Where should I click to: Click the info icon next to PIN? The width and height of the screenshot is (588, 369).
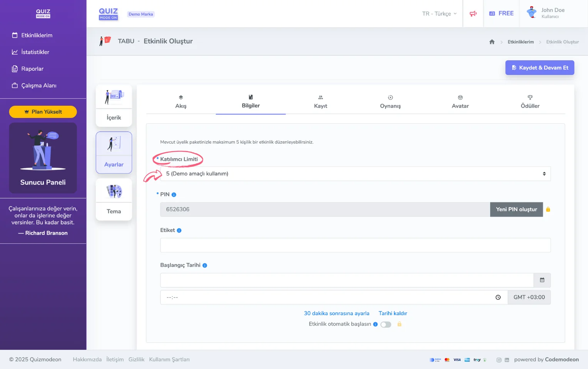[174, 195]
